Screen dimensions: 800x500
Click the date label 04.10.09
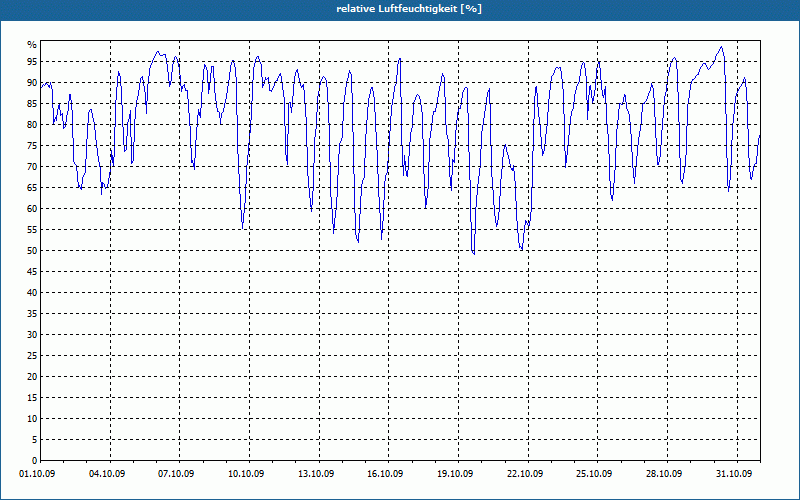(x=107, y=474)
